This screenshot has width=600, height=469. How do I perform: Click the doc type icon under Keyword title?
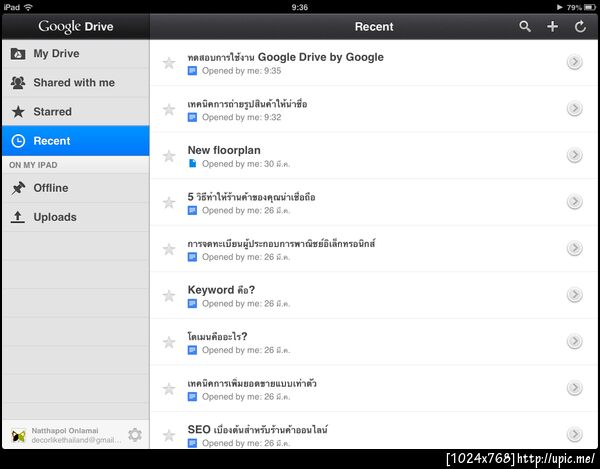coord(192,303)
